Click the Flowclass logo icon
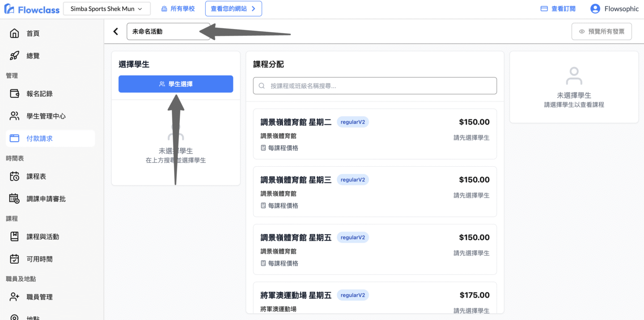Image resolution: width=644 pixels, height=320 pixels. click(x=9, y=9)
